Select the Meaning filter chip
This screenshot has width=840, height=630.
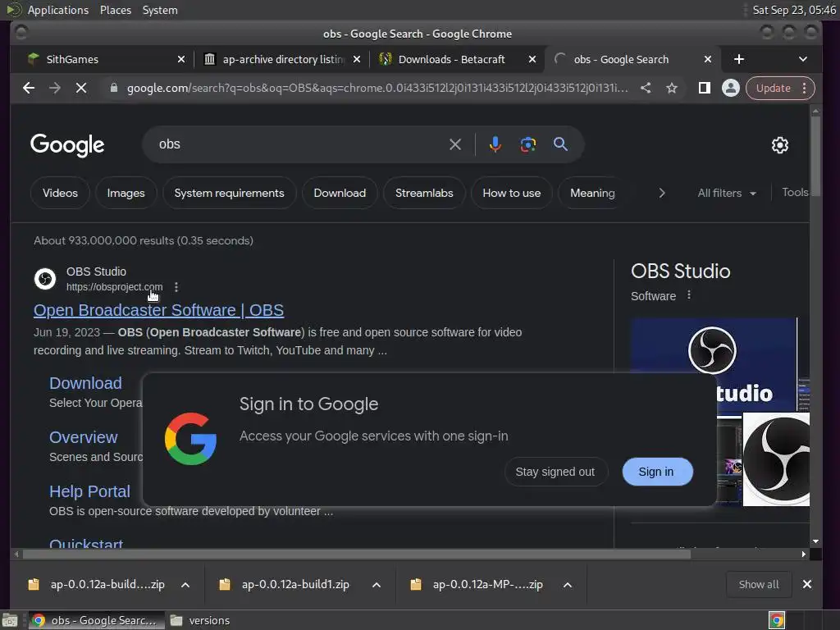click(592, 193)
